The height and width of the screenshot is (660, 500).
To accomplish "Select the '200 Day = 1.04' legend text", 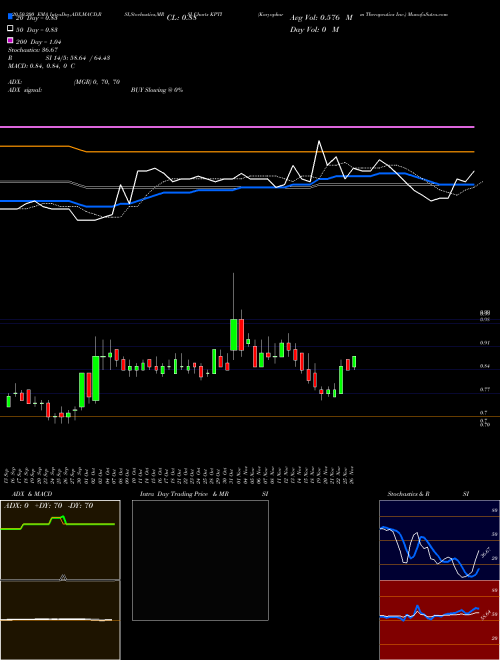I will pos(39,42).
